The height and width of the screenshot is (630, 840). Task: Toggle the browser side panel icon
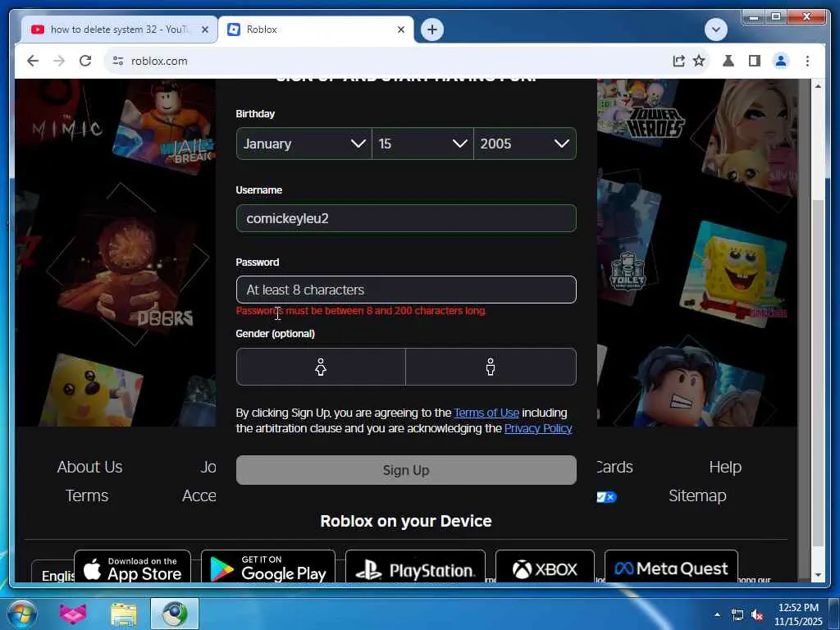pos(755,61)
